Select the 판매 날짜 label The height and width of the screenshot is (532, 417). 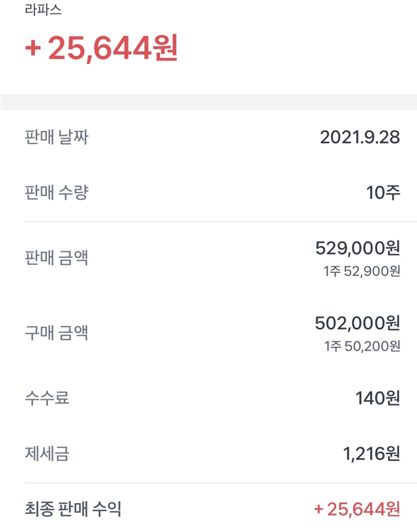pyautogui.click(x=57, y=137)
